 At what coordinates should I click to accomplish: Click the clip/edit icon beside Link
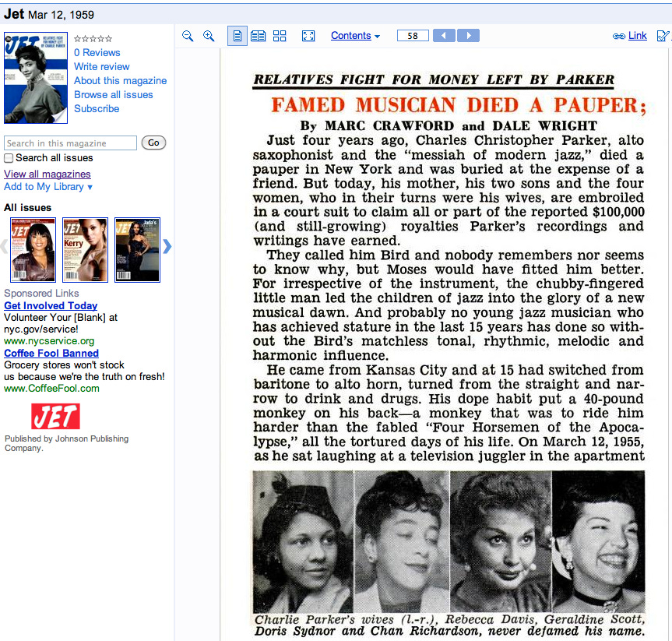tap(663, 36)
